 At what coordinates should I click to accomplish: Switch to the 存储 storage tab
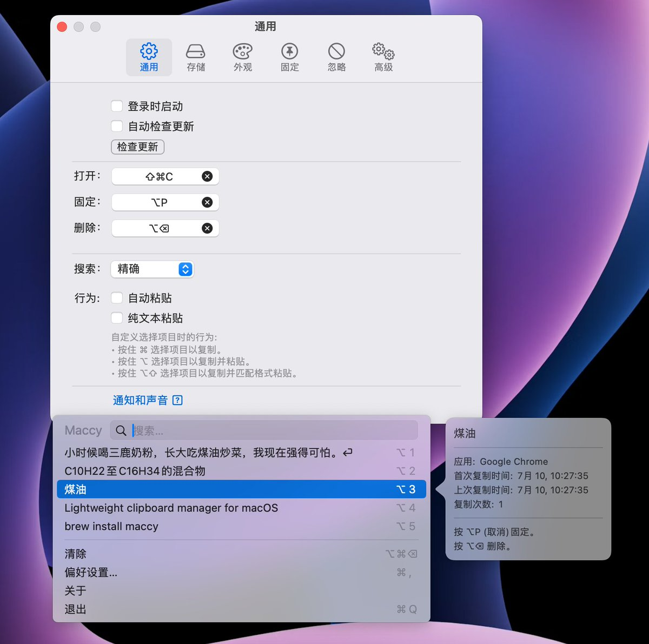[x=196, y=57]
